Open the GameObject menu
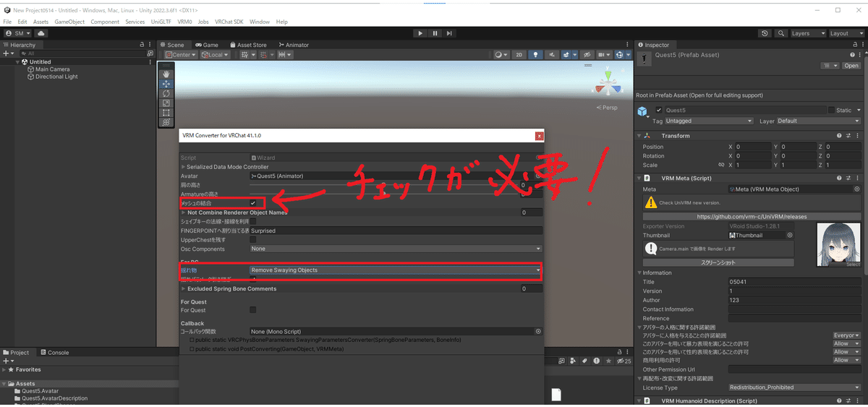Screen dimensions: 868x407 (x=70, y=22)
